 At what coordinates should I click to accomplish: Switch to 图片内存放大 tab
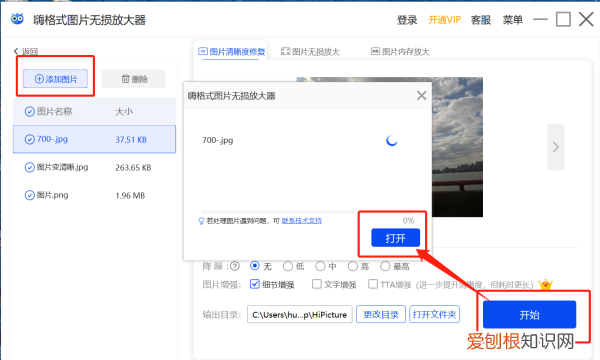coord(400,51)
